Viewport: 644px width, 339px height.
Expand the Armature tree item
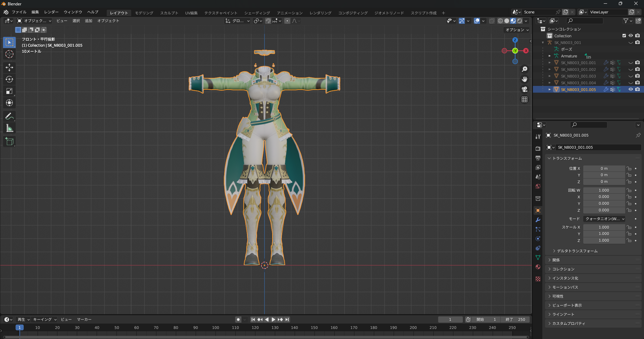pyautogui.click(x=550, y=56)
